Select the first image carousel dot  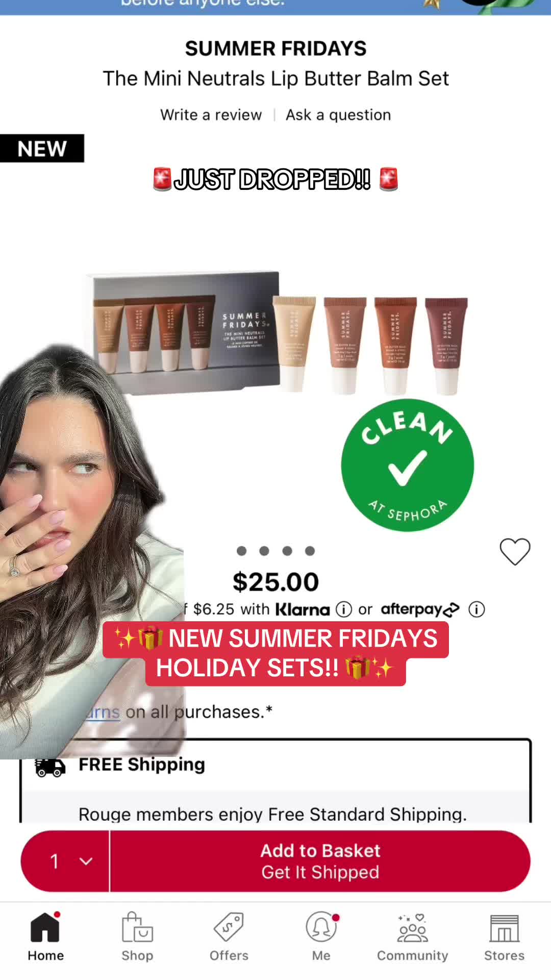pos(242,551)
